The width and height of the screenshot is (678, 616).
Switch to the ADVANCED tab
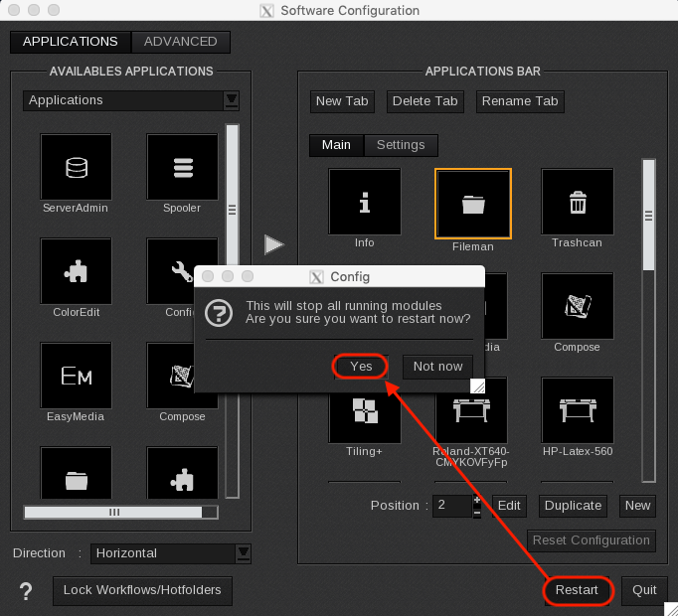180,42
